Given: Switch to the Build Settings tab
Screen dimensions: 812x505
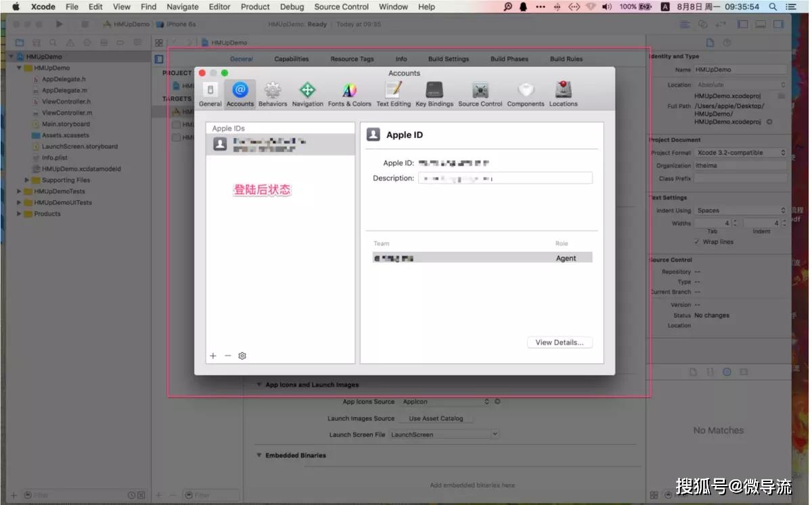Looking at the screenshot, I should (449, 59).
